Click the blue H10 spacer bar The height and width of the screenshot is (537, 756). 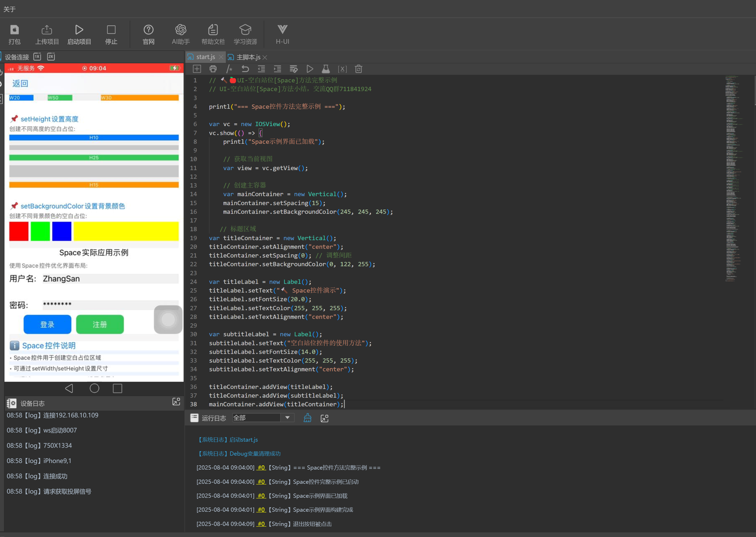pos(94,137)
